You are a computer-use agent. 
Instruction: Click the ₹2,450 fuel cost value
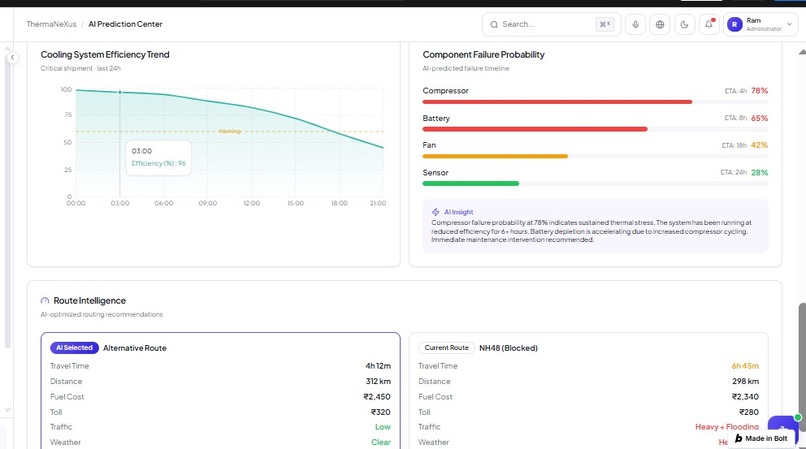point(377,397)
